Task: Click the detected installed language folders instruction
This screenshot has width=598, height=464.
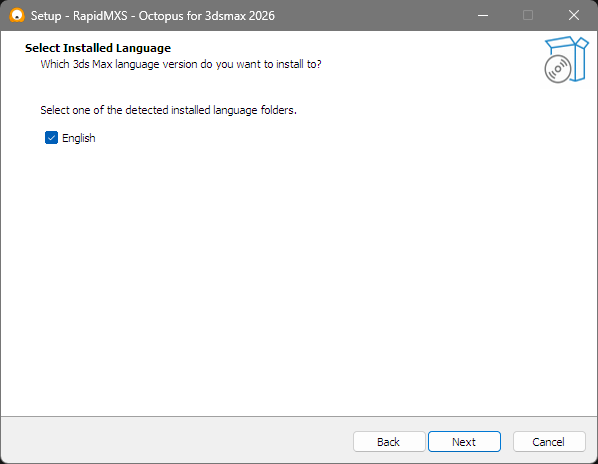Action: coord(169,110)
